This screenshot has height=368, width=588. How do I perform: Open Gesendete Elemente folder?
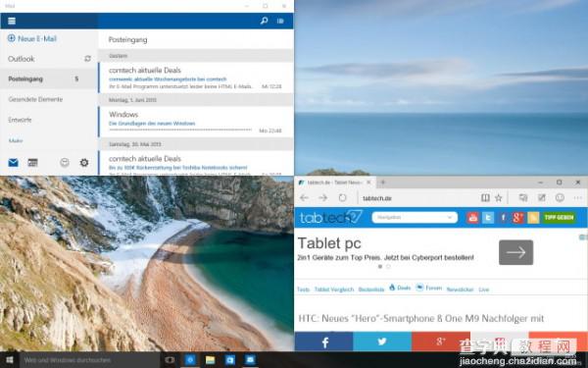click(35, 99)
